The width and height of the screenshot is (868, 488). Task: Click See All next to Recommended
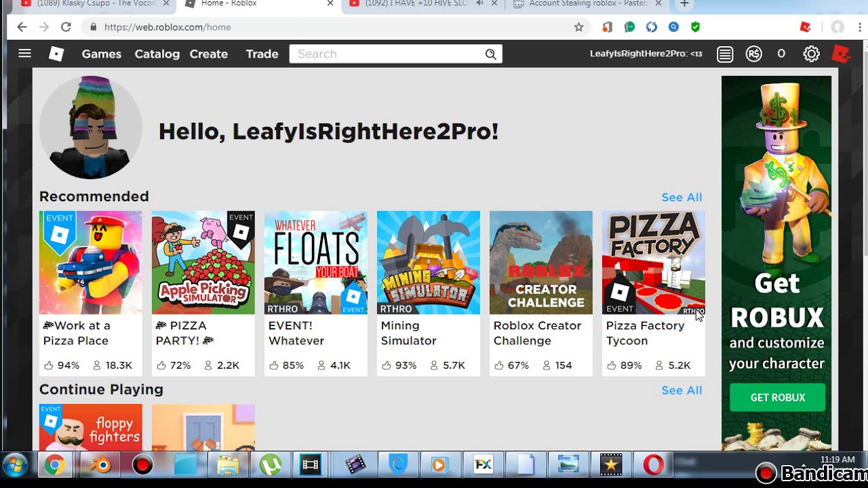pos(682,197)
